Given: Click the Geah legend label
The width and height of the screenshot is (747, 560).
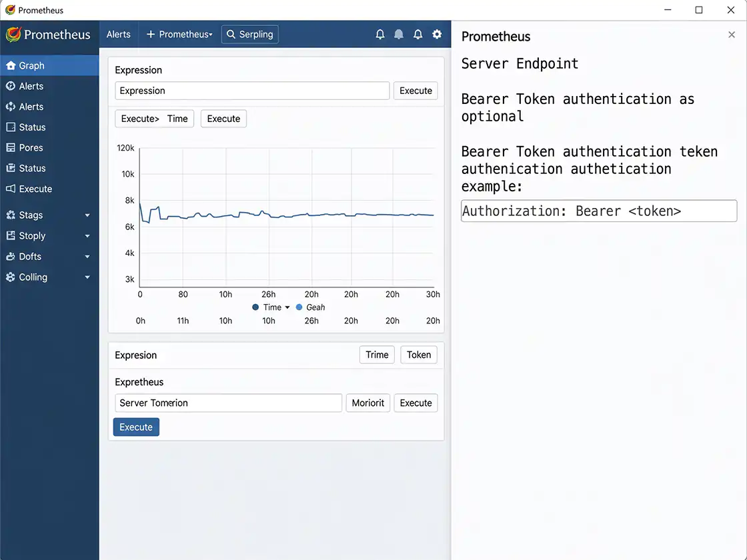Looking at the screenshot, I should (x=315, y=307).
